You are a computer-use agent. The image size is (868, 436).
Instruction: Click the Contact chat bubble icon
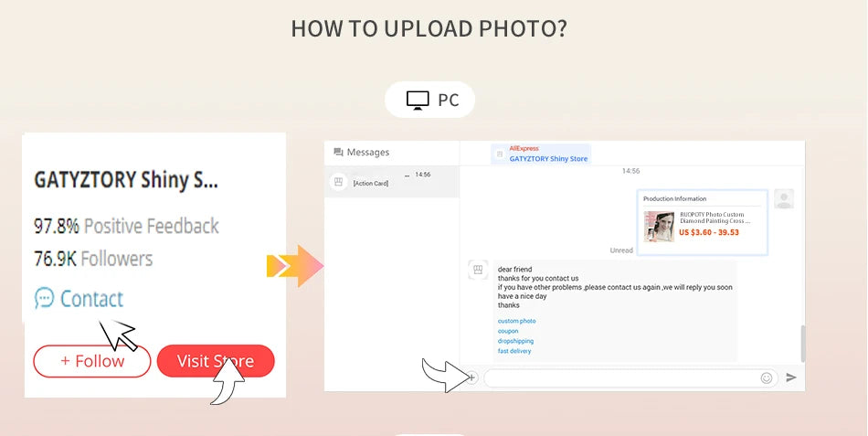pos(44,298)
